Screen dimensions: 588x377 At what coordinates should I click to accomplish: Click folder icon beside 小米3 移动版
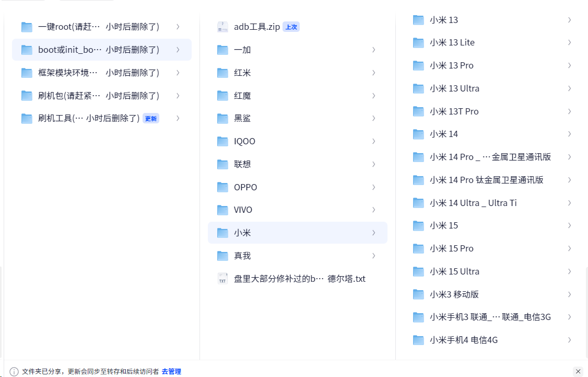pos(418,294)
